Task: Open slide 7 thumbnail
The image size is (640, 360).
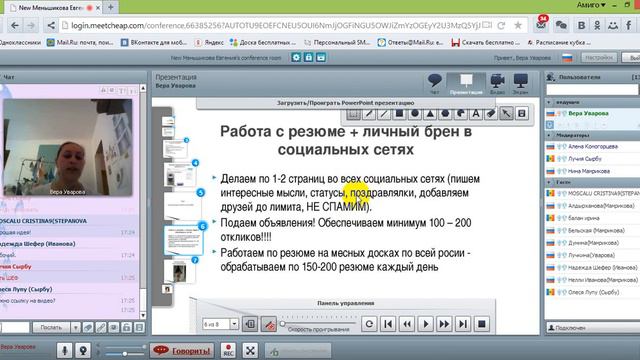Action: [x=180, y=271]
